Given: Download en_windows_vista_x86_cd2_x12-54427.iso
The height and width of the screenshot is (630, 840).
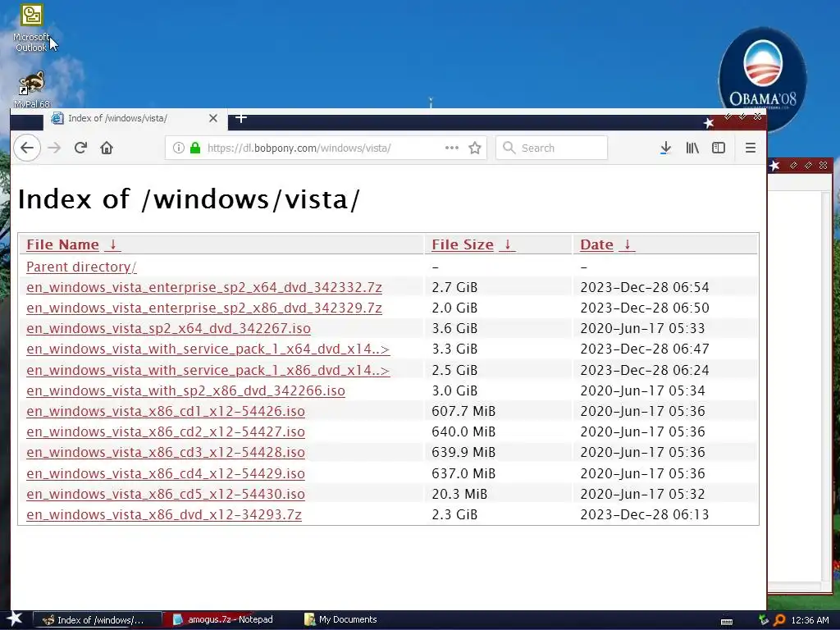Looking at the screenshot, I should click(166, 431).
